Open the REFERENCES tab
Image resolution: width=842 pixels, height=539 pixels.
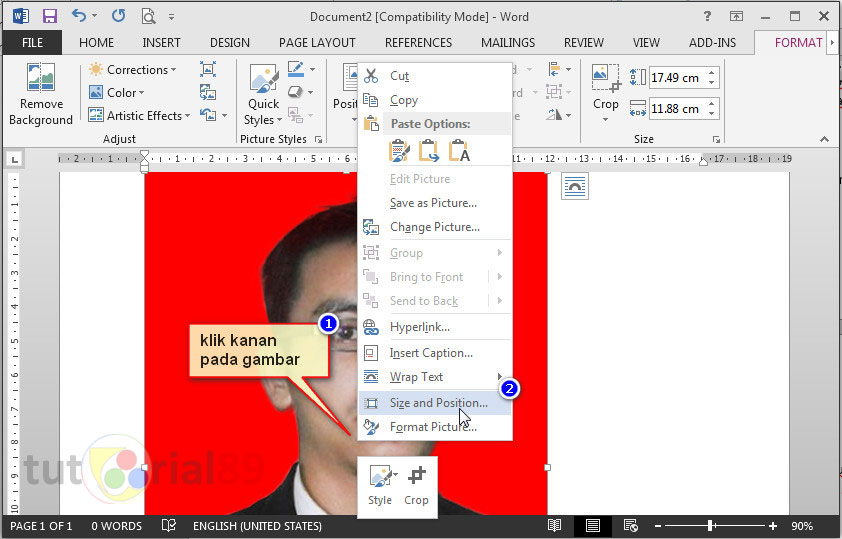pos(418,42)
